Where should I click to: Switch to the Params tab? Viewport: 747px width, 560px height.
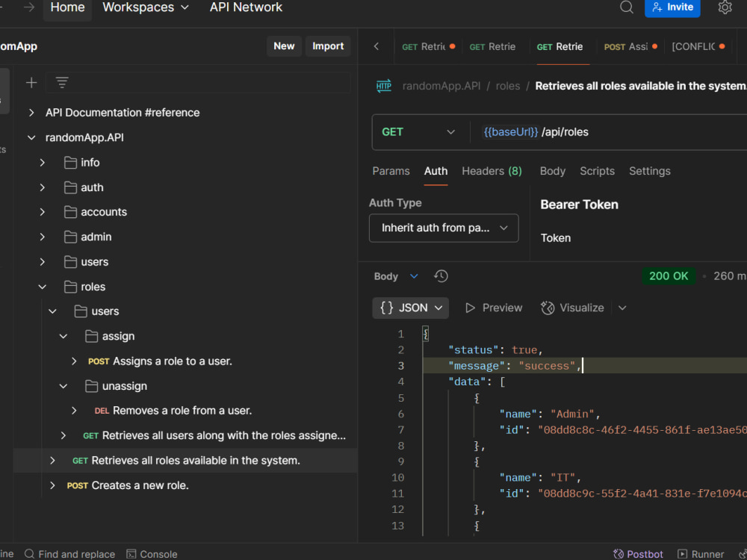(x=391, y=172)
